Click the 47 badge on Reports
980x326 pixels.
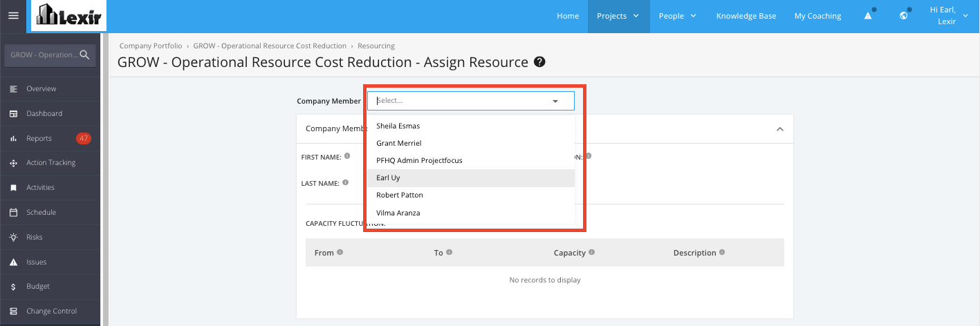84,138
